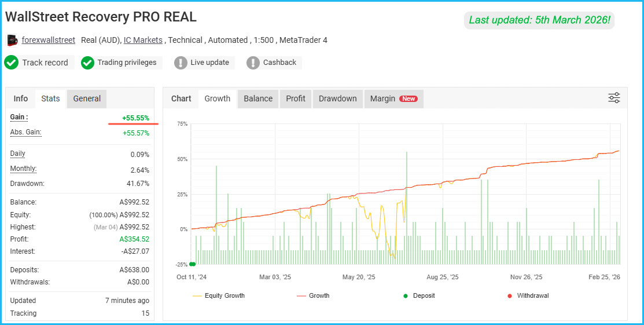Click the Nov 26, '25 axis label
The width and height of the screenshot is (644, 325).
pos(527,277)
